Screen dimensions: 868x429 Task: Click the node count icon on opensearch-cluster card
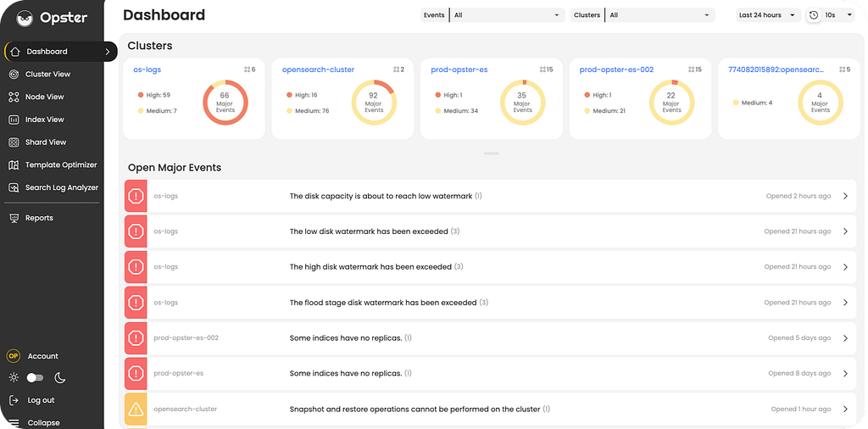click(x=396, y=70)
